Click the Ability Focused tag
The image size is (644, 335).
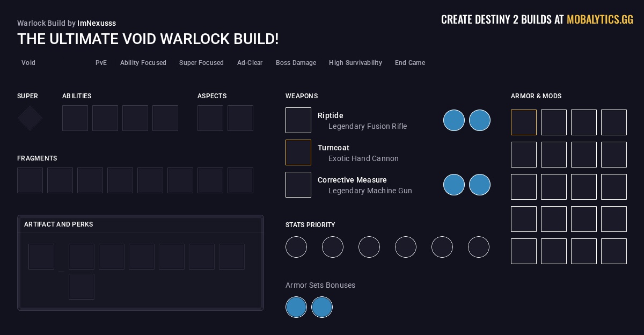click(x=143, y=63)
